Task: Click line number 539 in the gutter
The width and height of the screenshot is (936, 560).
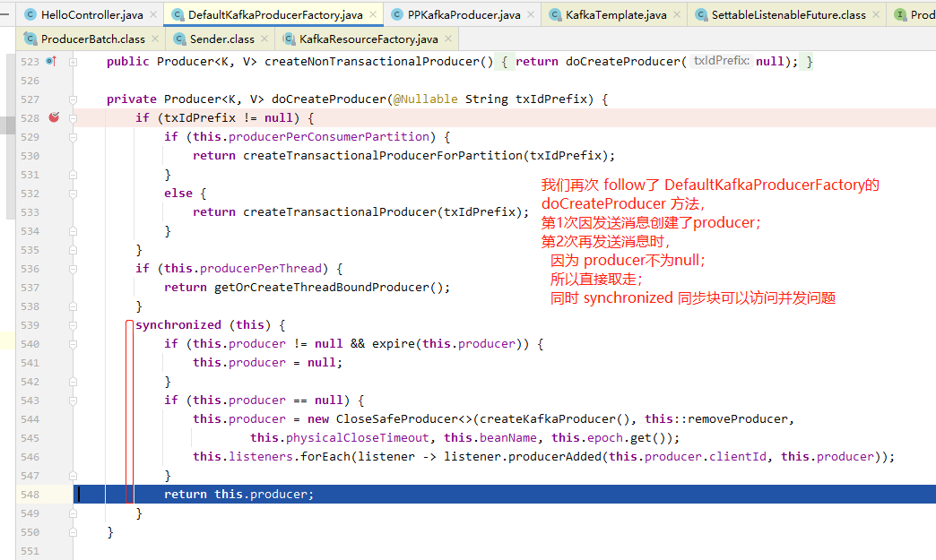Action: tap(30, 325)
